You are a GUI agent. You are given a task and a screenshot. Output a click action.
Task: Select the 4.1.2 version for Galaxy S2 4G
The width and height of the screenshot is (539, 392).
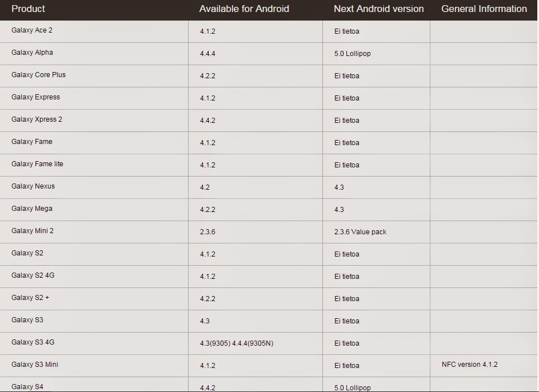pos(207,277)
